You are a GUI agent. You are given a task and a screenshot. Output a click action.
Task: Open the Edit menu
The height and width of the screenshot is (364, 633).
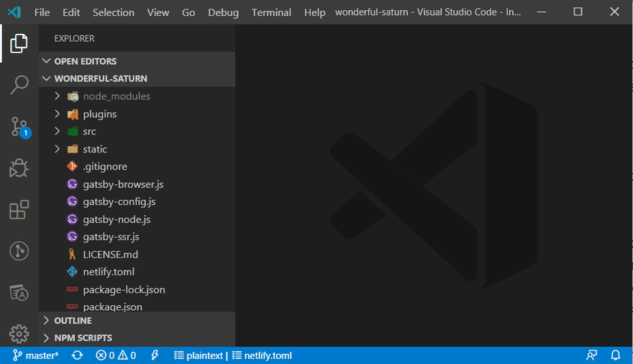[71, 12]
